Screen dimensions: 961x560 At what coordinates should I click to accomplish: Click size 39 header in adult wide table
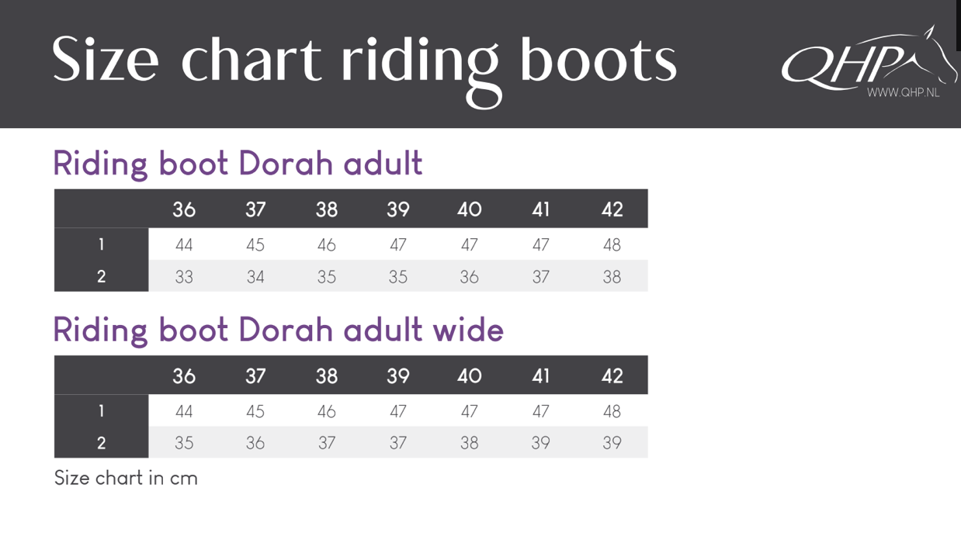398,376
